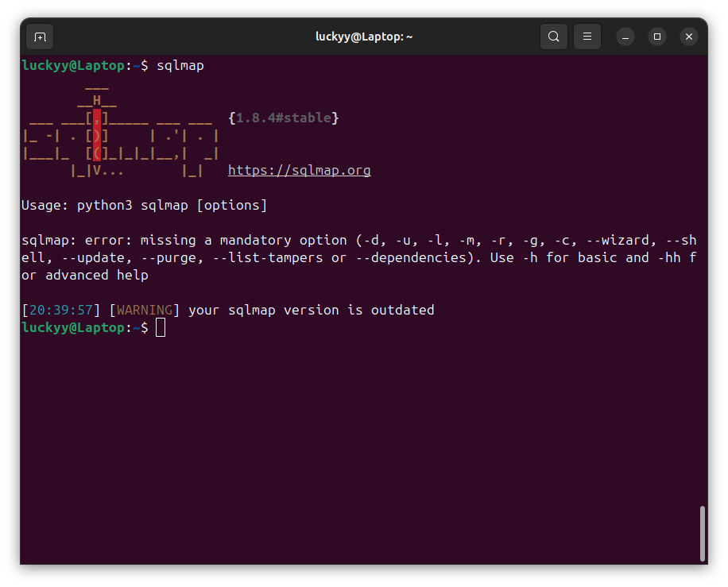The width and height of the screenshot is (728, 587).
Task: Minimize the terminal window
Action: (x=625, y=37)
